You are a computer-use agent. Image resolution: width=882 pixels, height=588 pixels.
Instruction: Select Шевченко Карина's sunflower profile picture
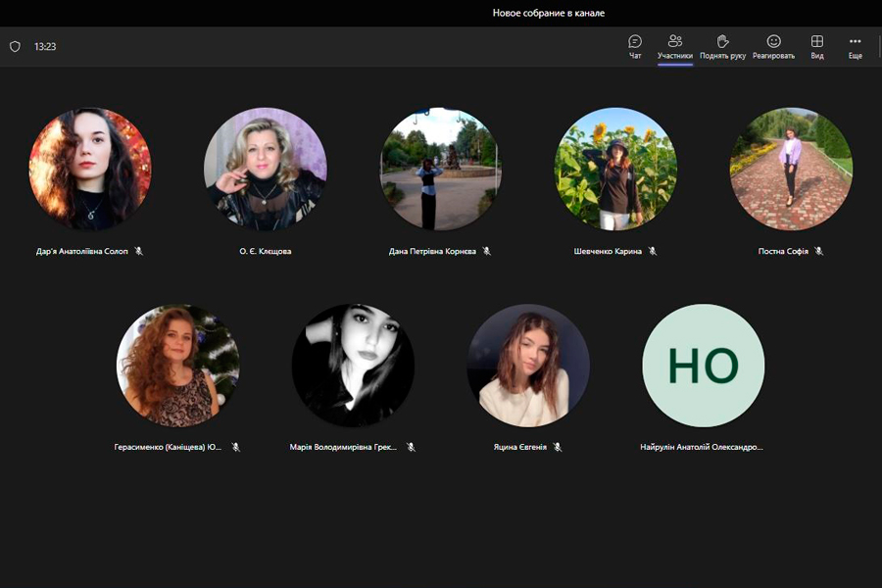[x=616, y=169]
